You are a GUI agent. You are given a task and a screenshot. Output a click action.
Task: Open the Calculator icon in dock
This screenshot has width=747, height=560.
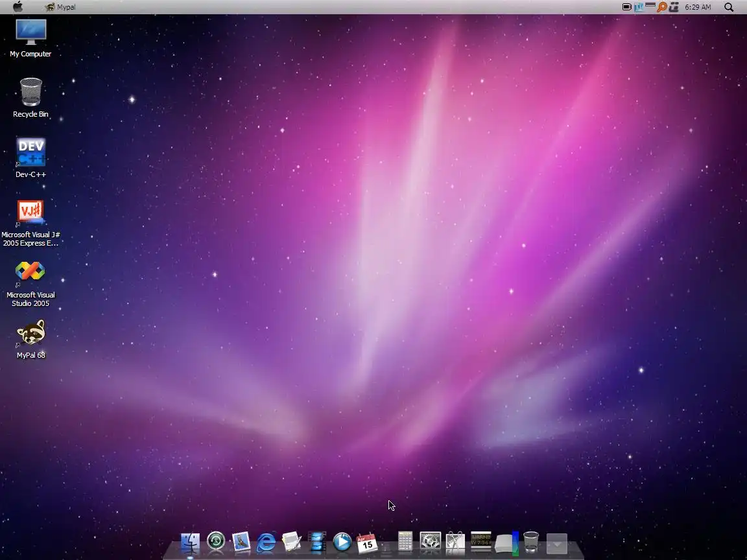(405, 542)
